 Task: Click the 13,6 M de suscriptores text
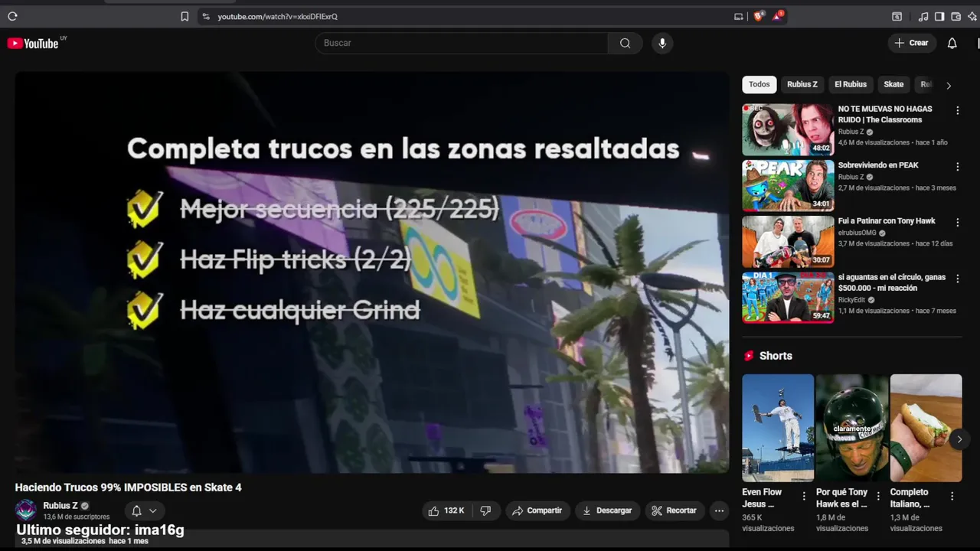(x=77, y=517)
